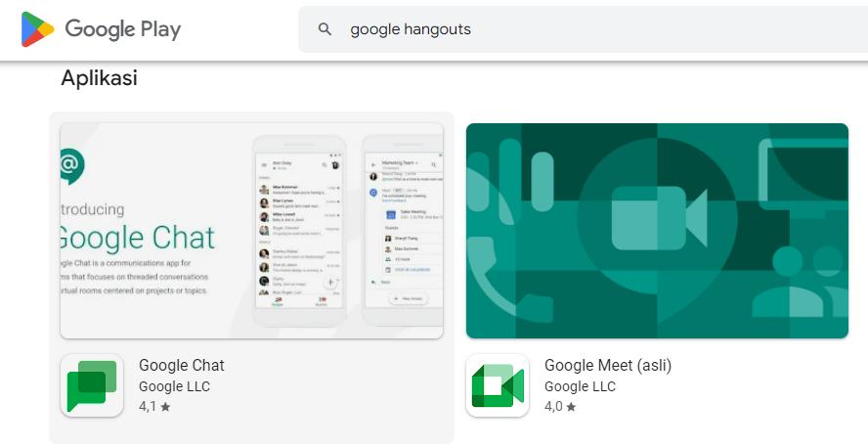Click Google LLC under Google Meet

tap(581, 386)
